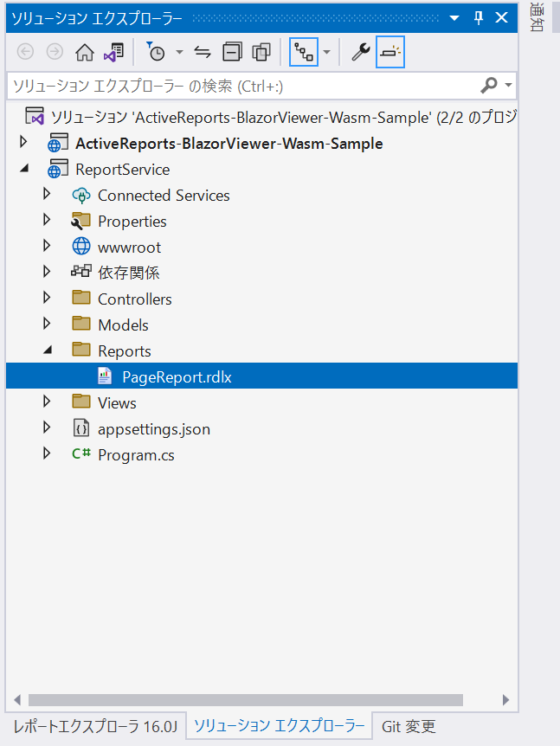This screenshot has height=746, width=560.
Task: Open search options dropdown arrow
Action: pos(508,86)
